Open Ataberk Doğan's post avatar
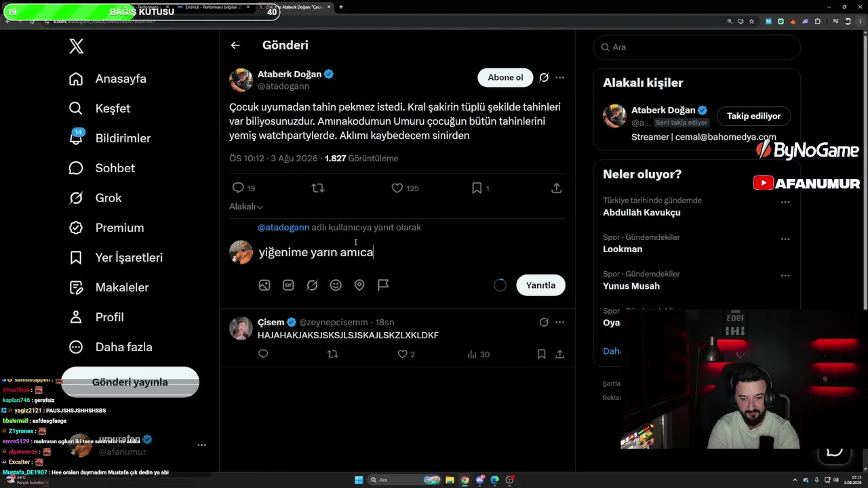Viewport: 868px width, 488px height. [241, 80]
